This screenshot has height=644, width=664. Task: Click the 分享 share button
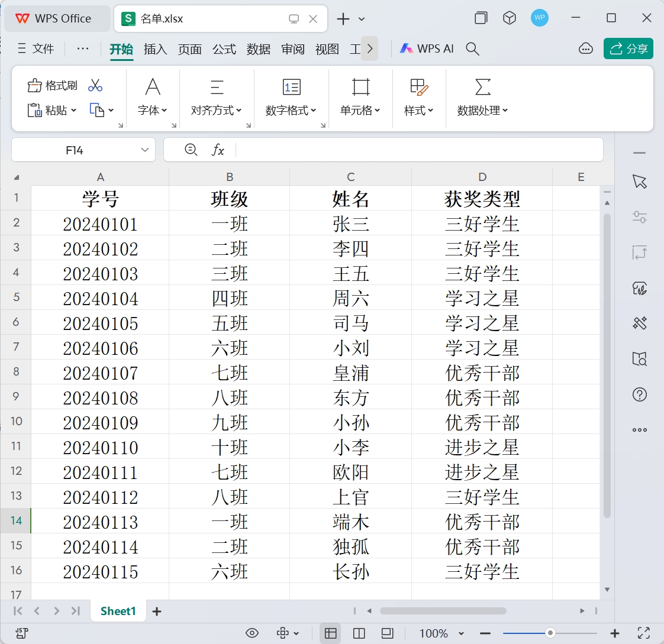tap(628, 48)
